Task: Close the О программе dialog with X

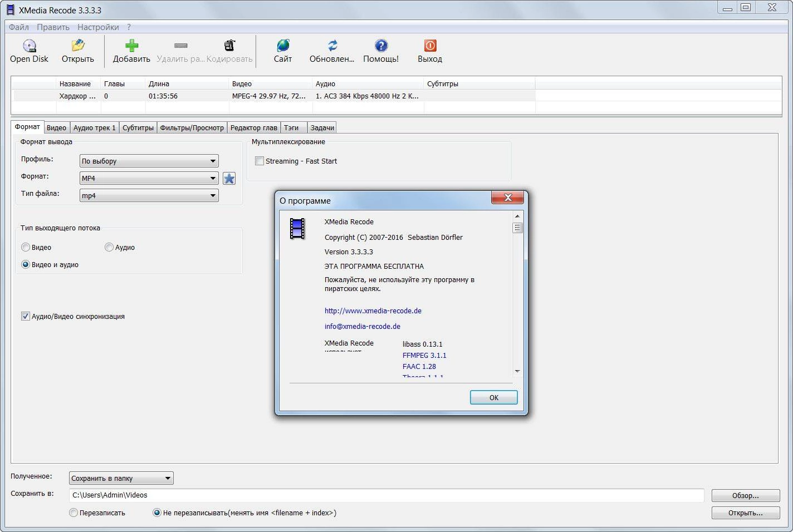Action: click(507, 197)
